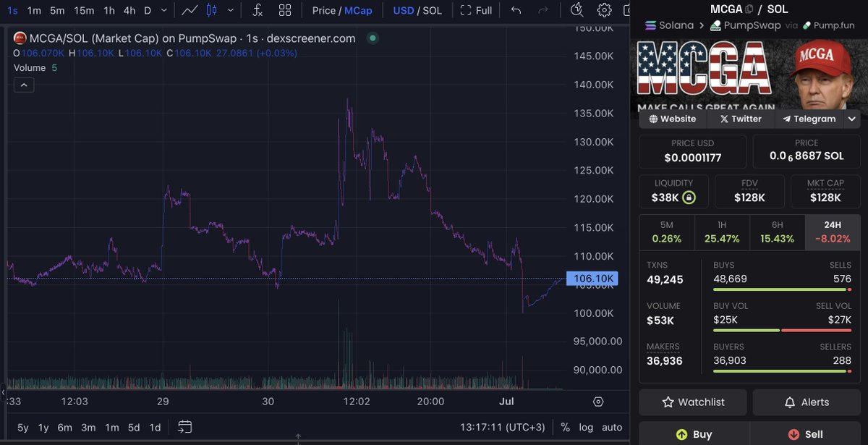Add MCGA to the Watchlist
Viewport: 868px width, 445px height.
point(692,402)
